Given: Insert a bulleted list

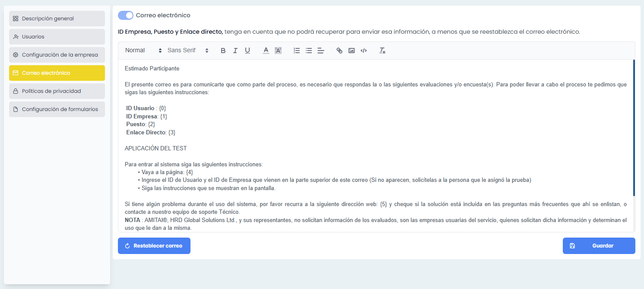Looking at the screenshot, I should (x=309, y=51).
